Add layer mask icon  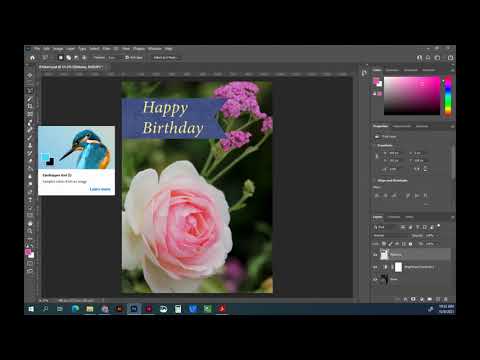coord(413,299)
